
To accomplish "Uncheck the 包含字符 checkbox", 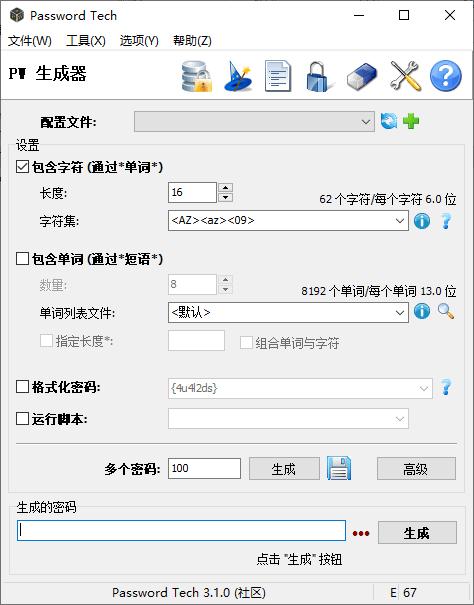I will (22, 167).
